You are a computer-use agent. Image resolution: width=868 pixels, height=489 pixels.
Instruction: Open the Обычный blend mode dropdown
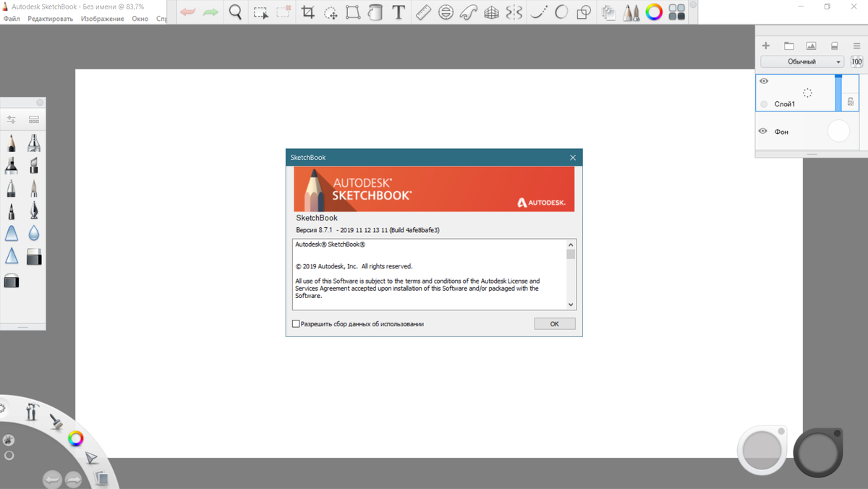click(802, 62)
